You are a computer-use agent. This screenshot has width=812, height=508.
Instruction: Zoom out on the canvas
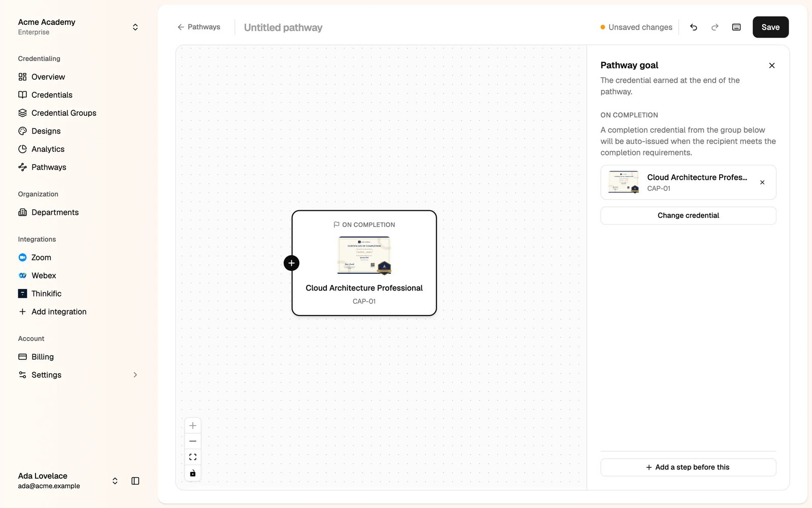193,441
